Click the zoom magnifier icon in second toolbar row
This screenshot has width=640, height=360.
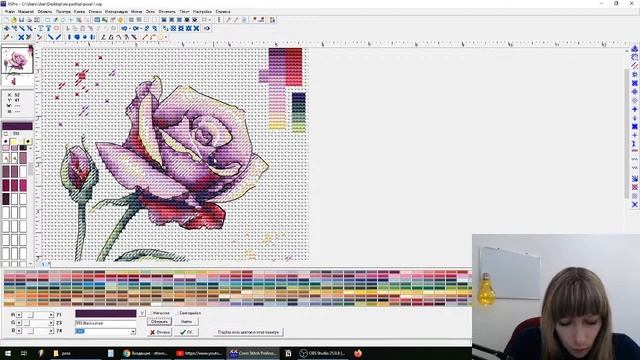pyautogui.click(x=147, y=28)
